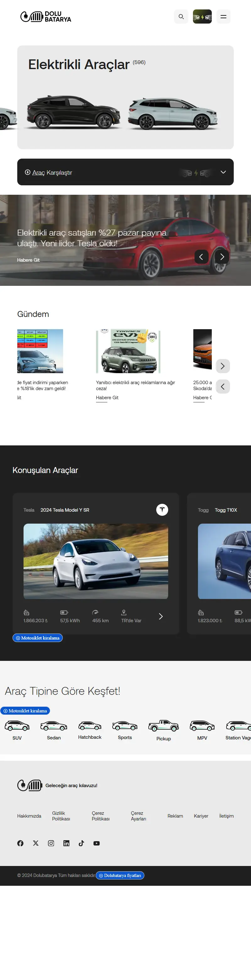Click the location icon above TR'de Var

(124, 612)
